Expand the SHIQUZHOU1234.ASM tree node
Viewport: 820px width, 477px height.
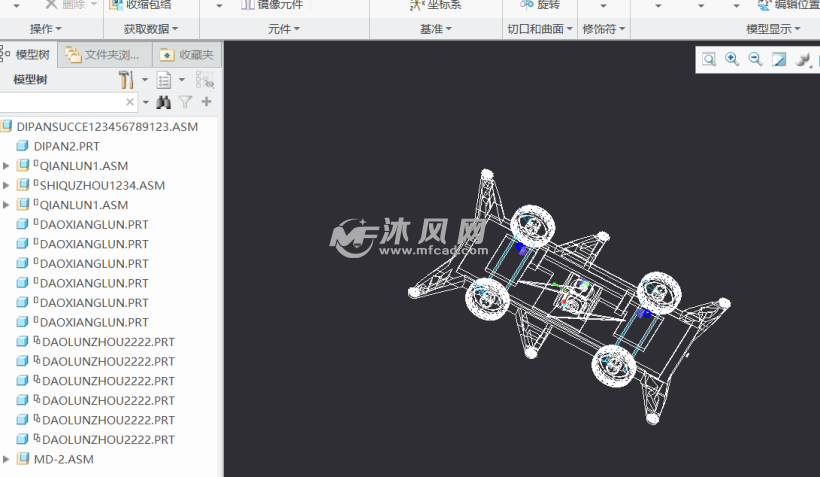[x=6, y=185]
